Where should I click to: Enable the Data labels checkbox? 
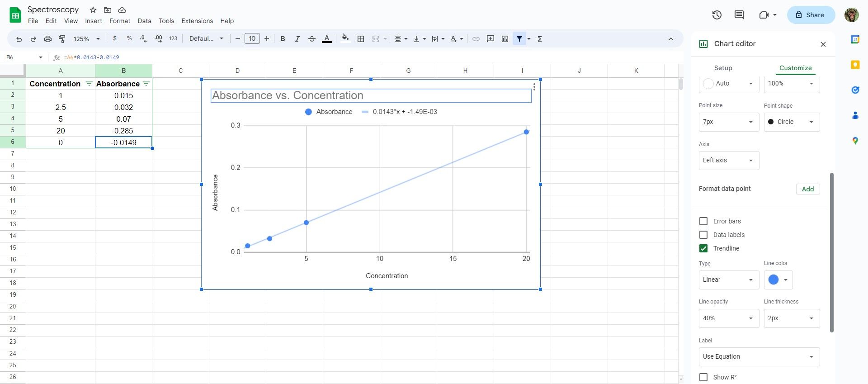[703, 235]
